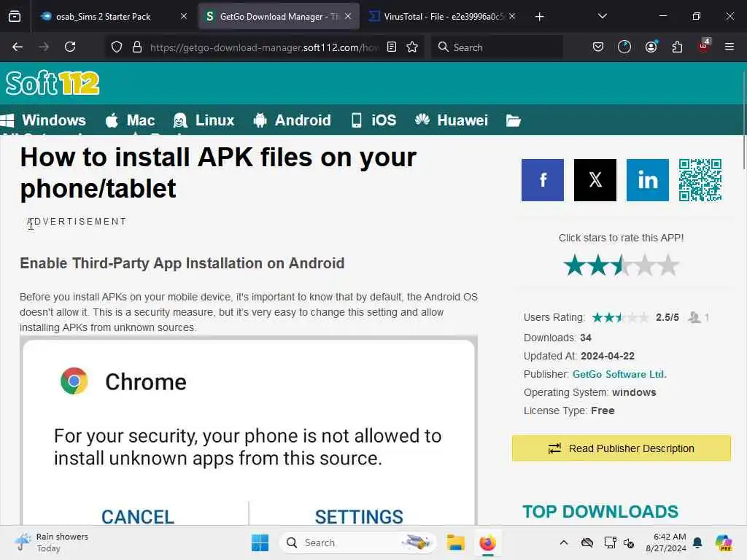Open uBlock Origin extension icon
This screenshot has width=747, height=560.
pos(704,46)
